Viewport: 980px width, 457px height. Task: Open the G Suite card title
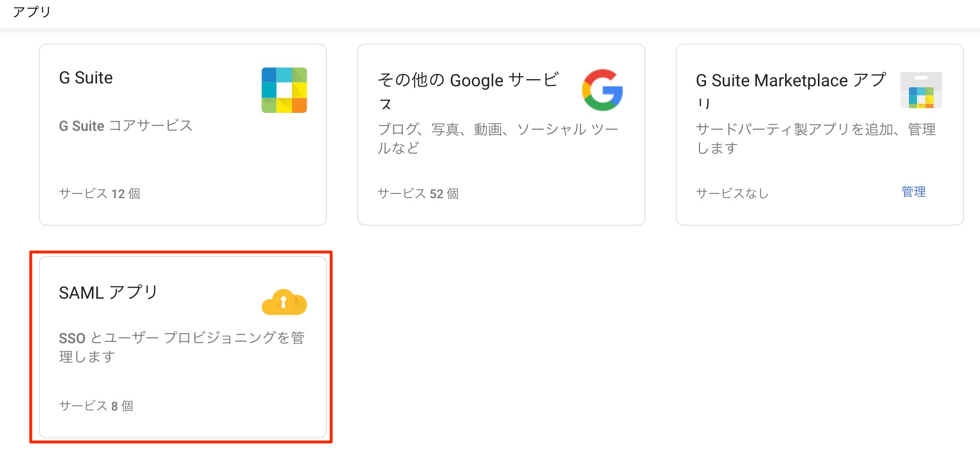click(86, 78)
